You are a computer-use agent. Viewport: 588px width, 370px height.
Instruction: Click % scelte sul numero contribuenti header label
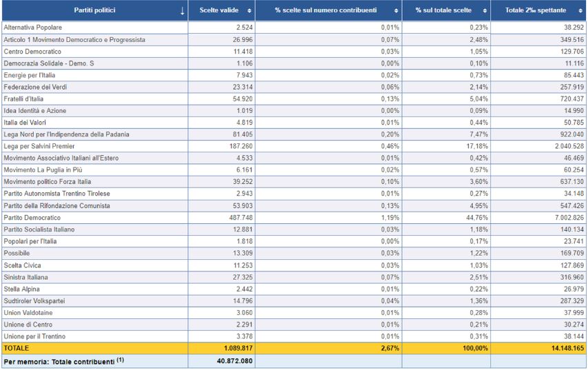(326, 10)
